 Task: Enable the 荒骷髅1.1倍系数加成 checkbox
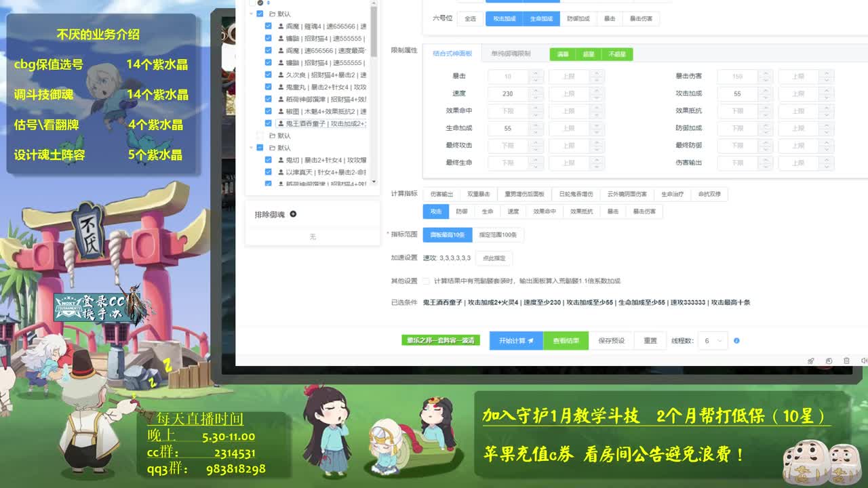(427, 280)
